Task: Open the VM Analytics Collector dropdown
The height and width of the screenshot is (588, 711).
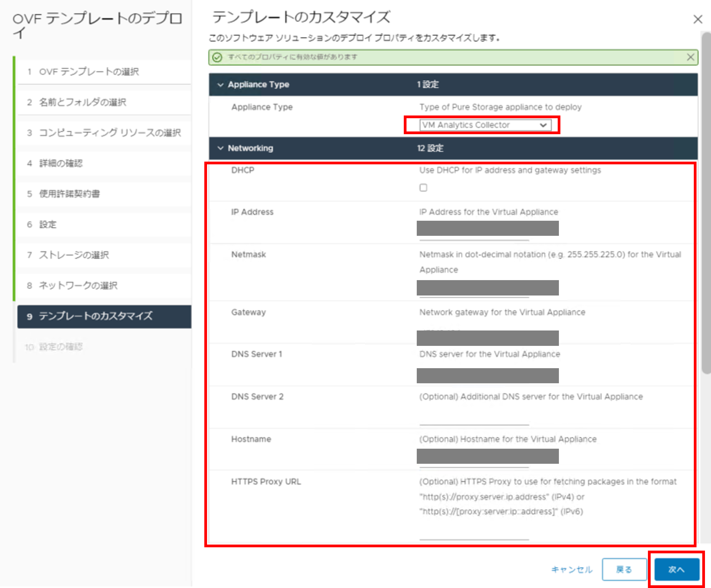Action: click(x=485, y=125)
